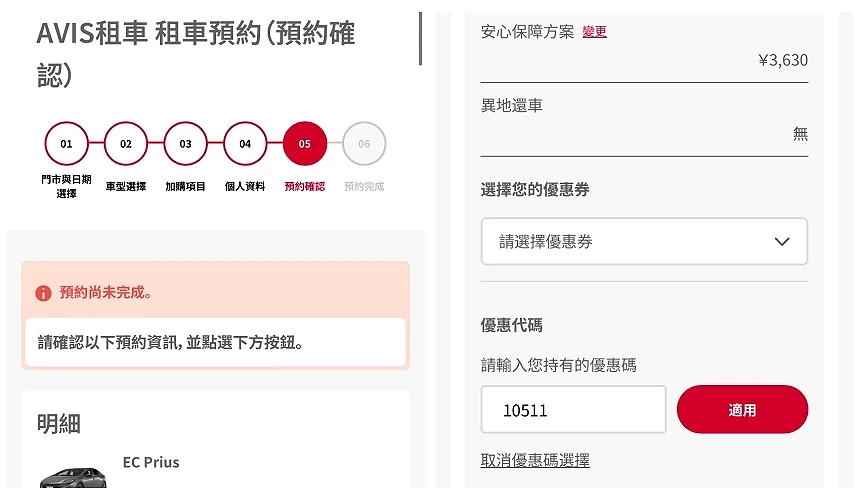Click the 門市與日期選擇 step label

66,186
